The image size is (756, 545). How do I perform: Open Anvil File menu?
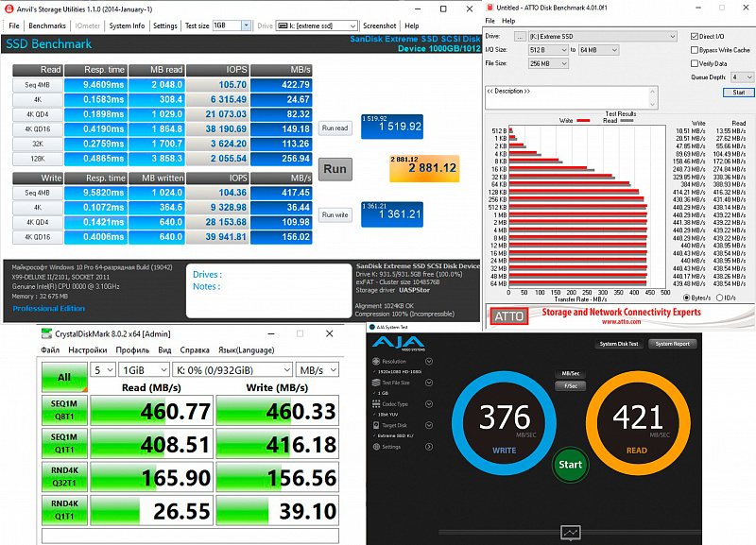[x=14, y=26]
